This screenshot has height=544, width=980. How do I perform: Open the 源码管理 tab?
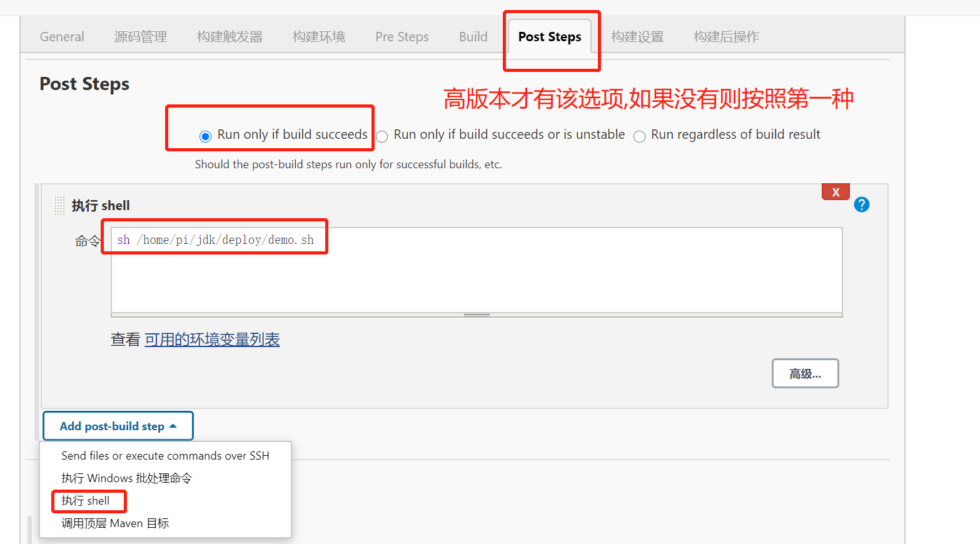(x=140, y=37)
